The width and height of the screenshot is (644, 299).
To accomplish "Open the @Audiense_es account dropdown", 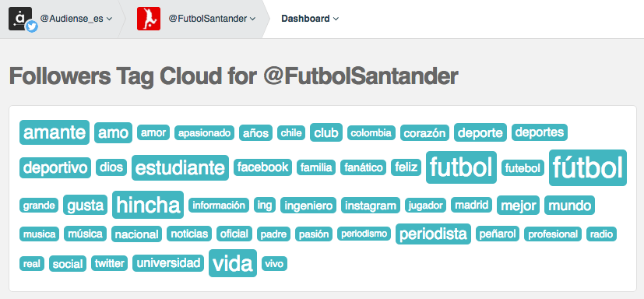I will (76, 19).
